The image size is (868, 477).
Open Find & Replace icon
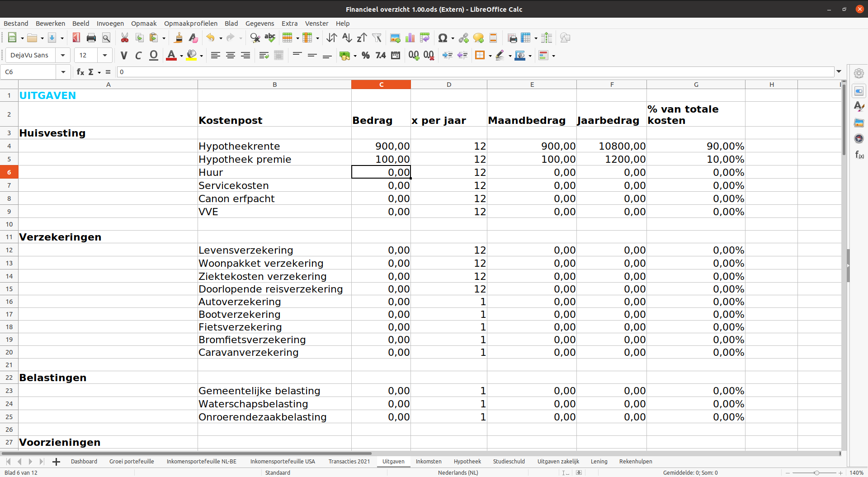(x=255, y=38)
